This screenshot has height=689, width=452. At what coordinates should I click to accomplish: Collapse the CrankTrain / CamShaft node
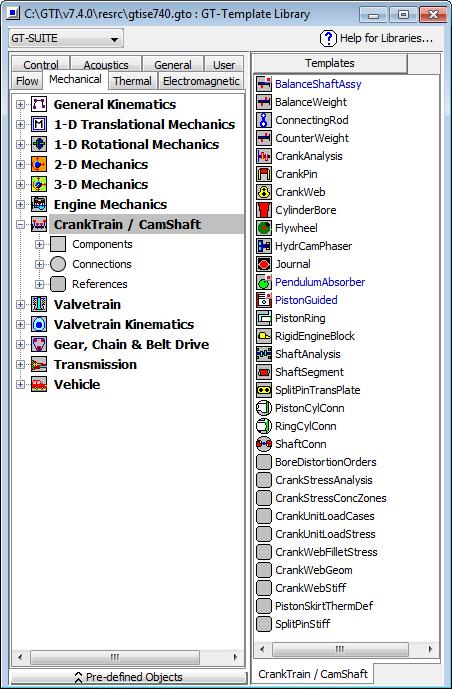[20, 225]
